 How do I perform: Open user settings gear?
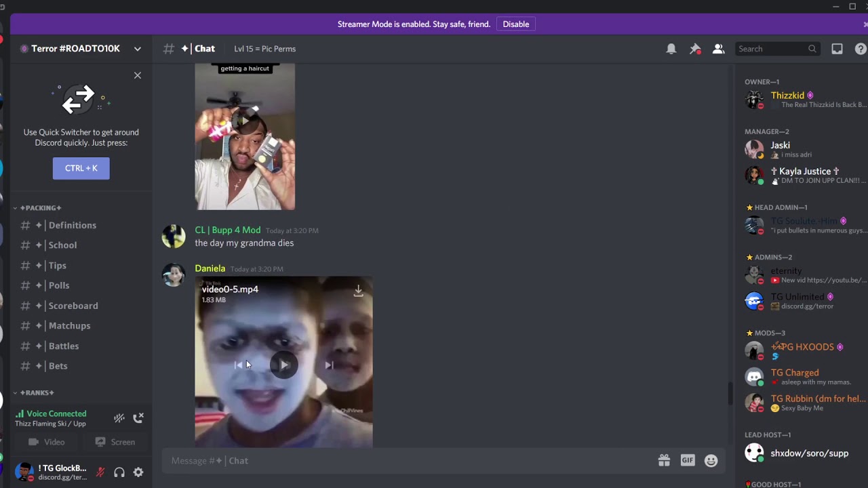138,472
